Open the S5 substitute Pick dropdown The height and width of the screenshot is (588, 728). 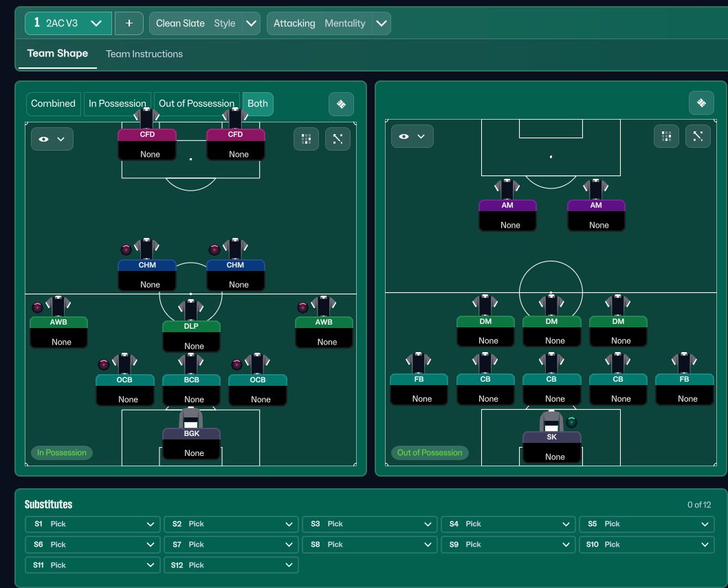pos(647,524)
